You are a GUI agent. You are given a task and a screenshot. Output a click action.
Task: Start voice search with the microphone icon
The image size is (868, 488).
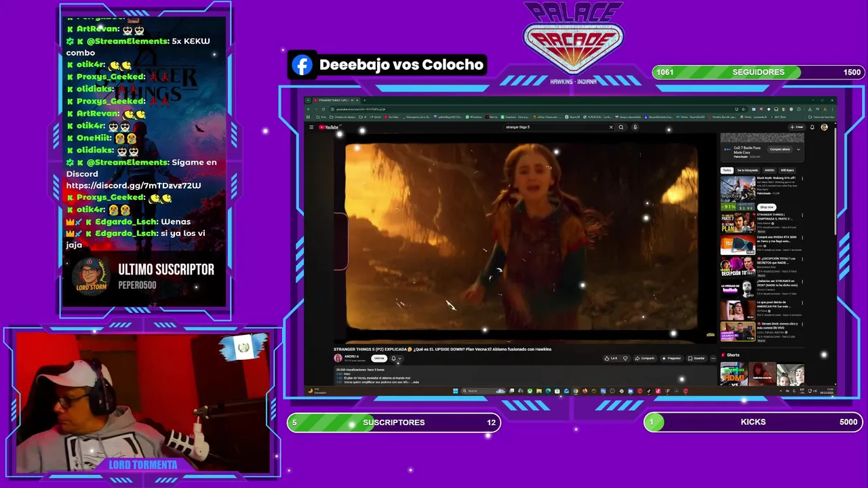635,127
